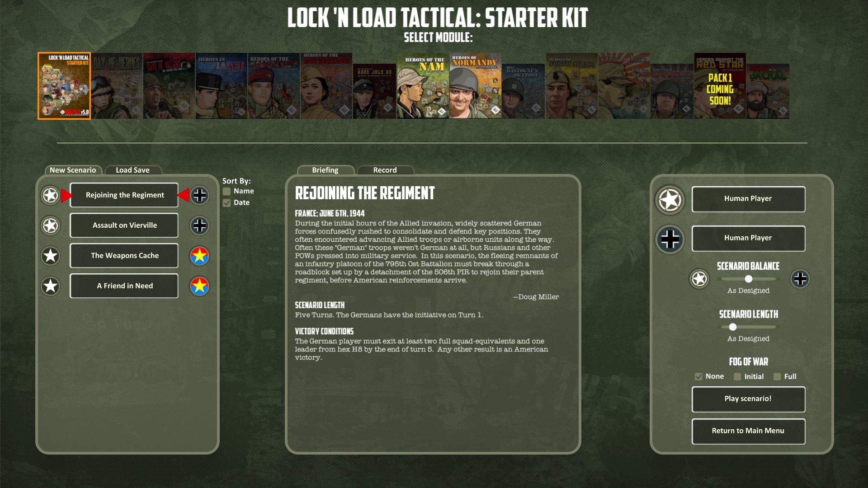The image size is (868, 488).
Task: Toggle the Sort By Date checkbox
Action: click(226, 203)
